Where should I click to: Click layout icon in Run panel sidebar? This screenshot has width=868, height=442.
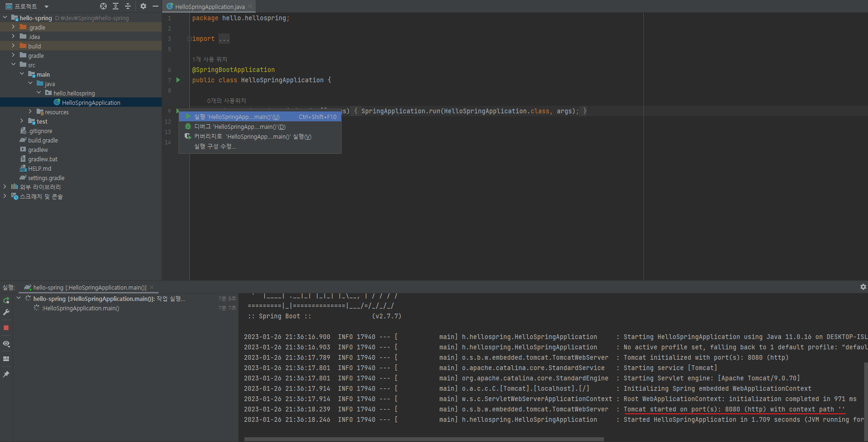tap(6, 359)
